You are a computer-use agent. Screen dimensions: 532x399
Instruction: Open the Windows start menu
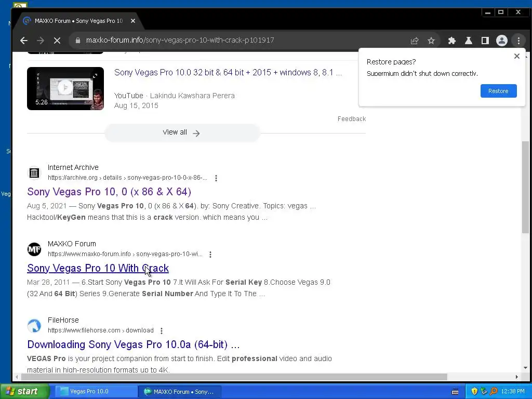[24, 392]
